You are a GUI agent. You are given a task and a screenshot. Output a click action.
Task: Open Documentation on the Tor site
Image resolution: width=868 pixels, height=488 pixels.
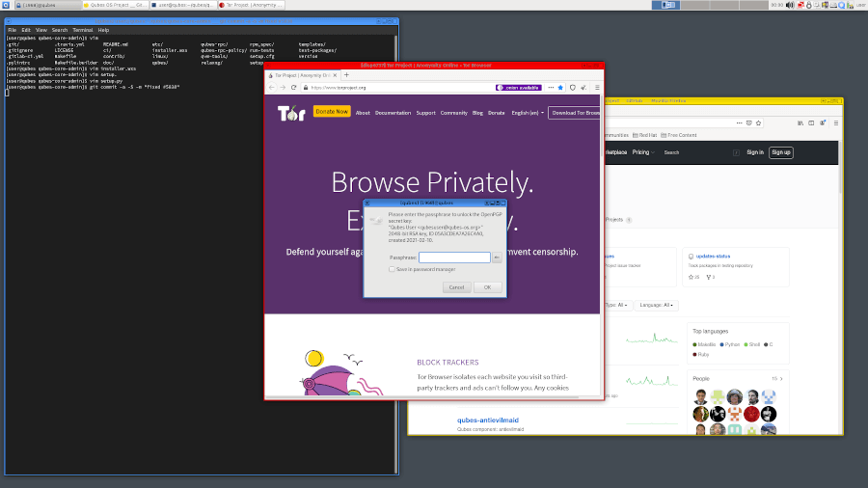click(x=393, y=113)
